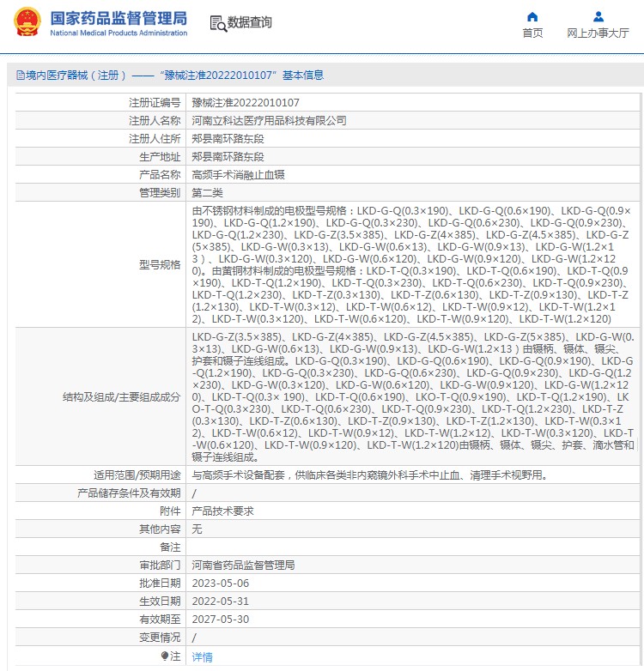Select the 河南省药品监督管理局 approval department

pyautogui.click(x=243, y=565)
